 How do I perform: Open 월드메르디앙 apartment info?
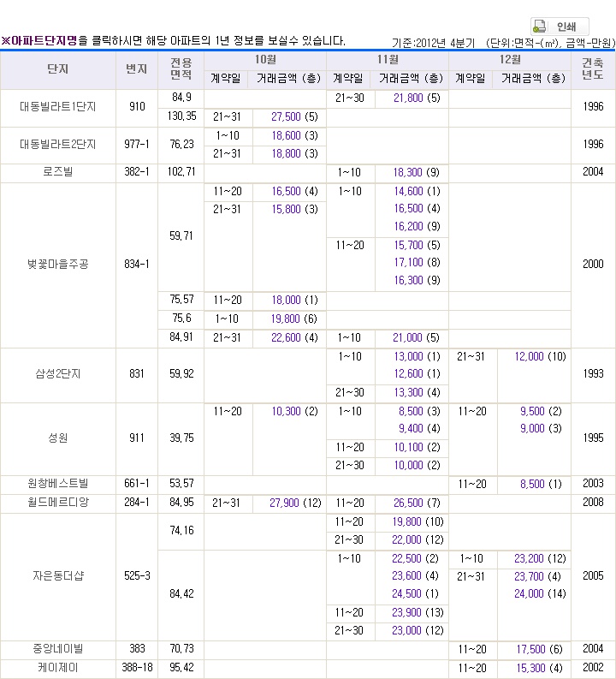point(58,503)
